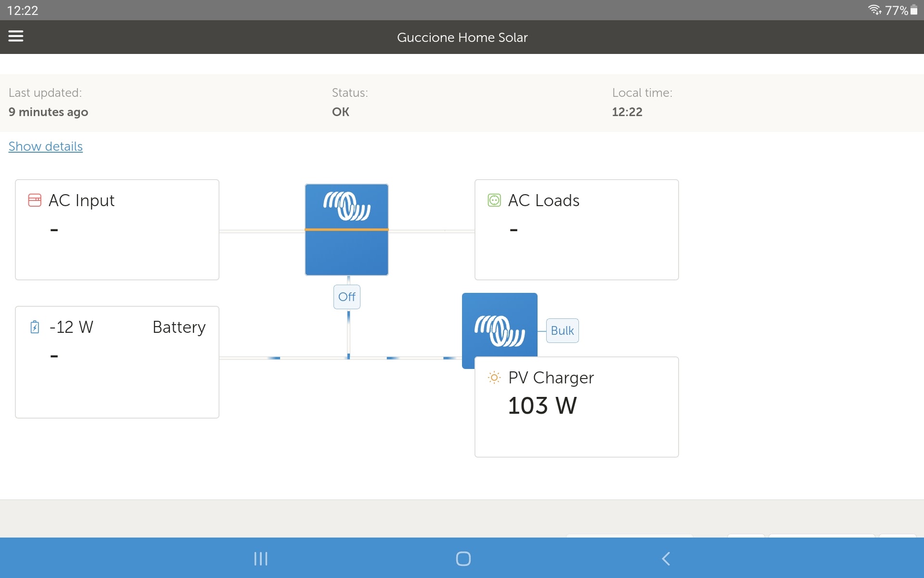
Task: Click the Last updated 9 minutes ago text
Action: coord(48,112)
